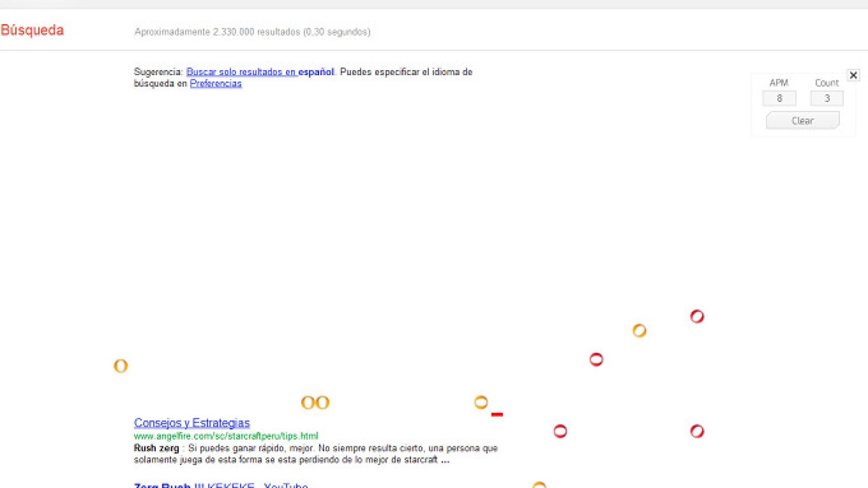Destroy the red O approaching mid-screen
This screenshot has width=868, height=488.
595,359
